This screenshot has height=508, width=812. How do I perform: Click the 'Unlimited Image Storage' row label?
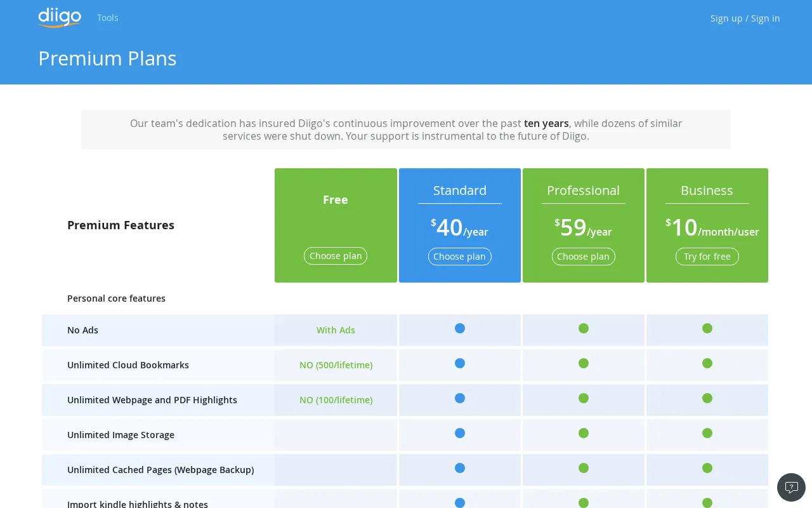121,435
